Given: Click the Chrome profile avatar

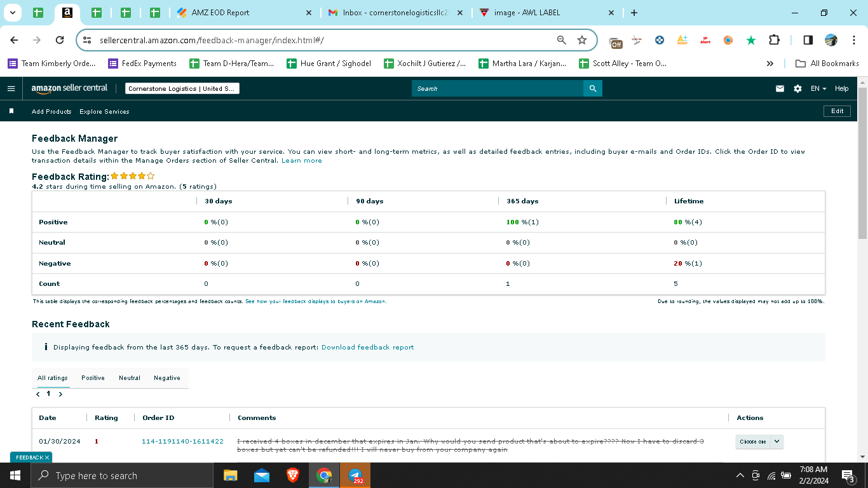Looking at the screenshot, I should 831,40.
